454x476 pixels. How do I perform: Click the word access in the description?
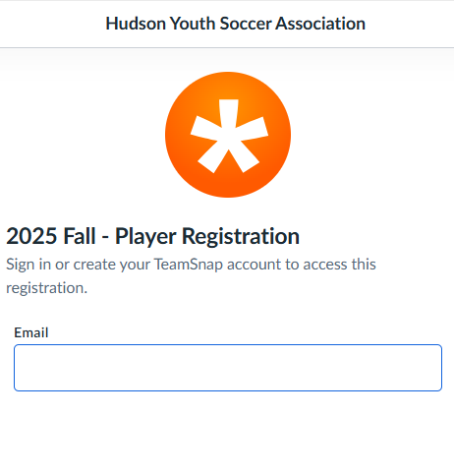(x=325, y=265)
